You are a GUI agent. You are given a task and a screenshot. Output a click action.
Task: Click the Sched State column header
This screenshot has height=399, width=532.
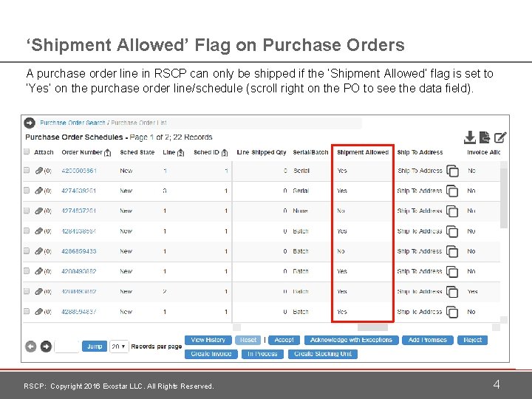(137, 152)
